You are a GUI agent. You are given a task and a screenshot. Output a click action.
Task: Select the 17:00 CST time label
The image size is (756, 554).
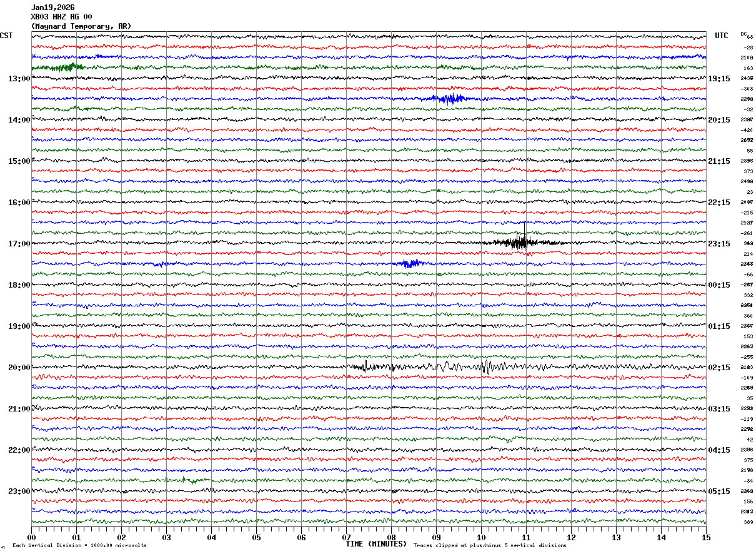pyautogui.click(x=19, y=244)
